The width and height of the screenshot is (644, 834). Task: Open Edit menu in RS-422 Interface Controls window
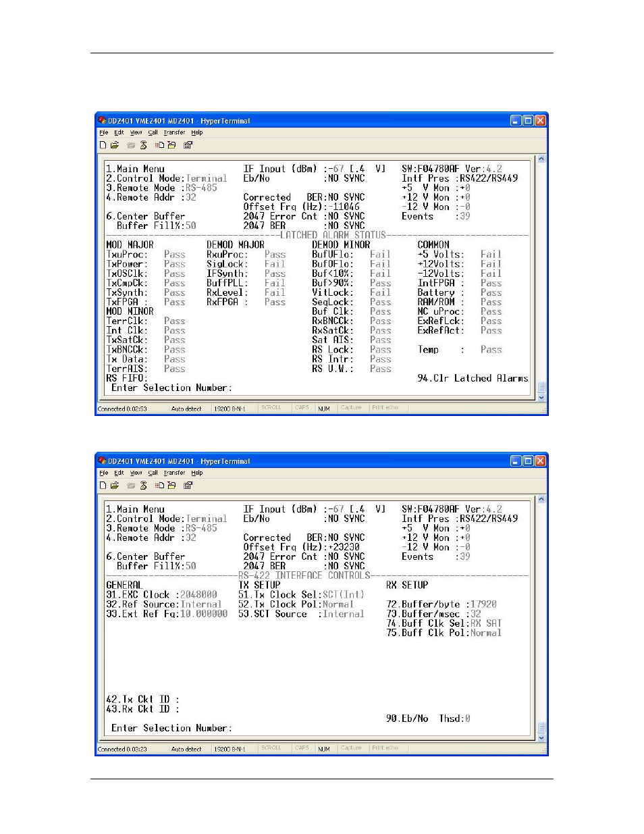click(119, 473)
